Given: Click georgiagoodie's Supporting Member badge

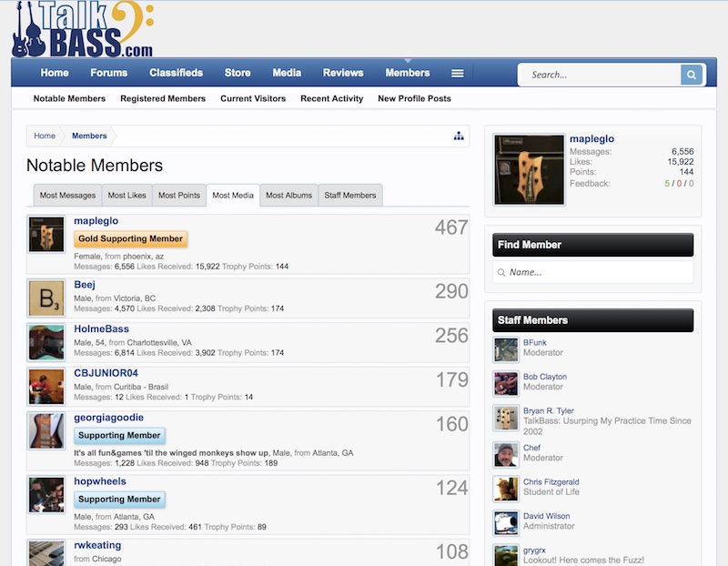Looking at the screenshot, I should point(119,436).
